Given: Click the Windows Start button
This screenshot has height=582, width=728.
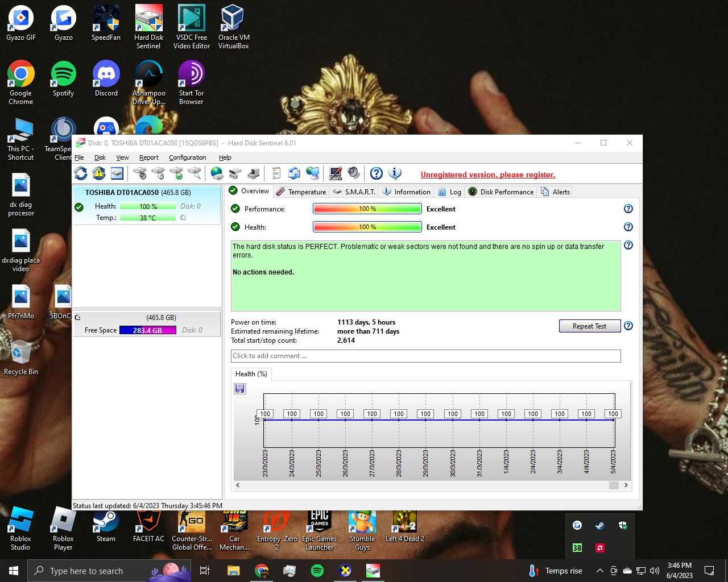Looking at the screenshot, I should pyautogui.click(x=14, y=571).
